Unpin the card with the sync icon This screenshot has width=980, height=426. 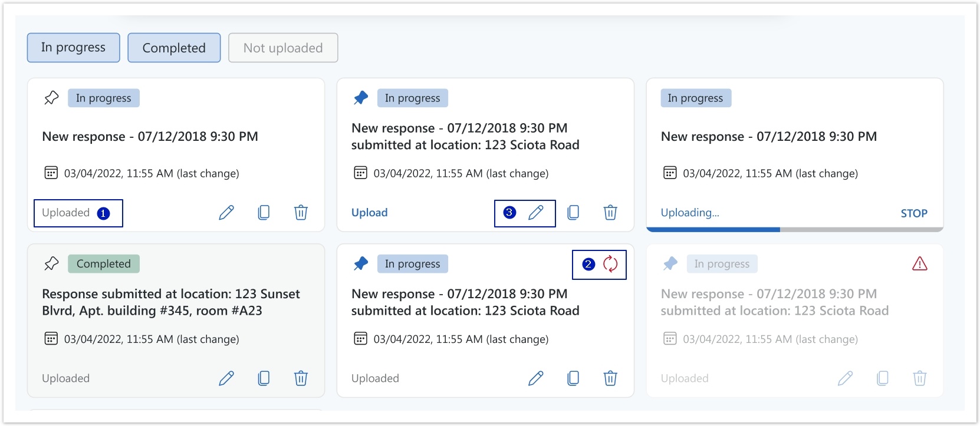[x=361, y=263]
